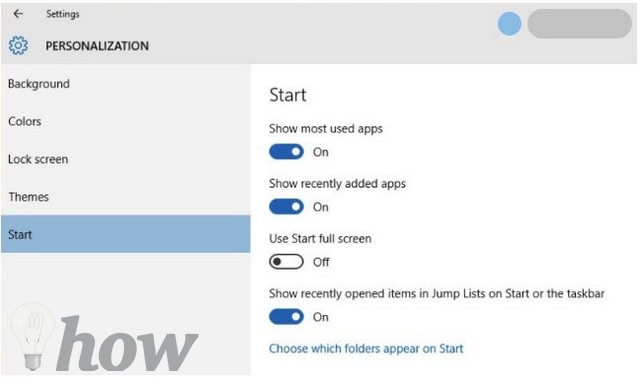Click the lightbulb watermark icon
This screenshot has width=640, height=391.
pyautogui.click(x=33, y=336)
